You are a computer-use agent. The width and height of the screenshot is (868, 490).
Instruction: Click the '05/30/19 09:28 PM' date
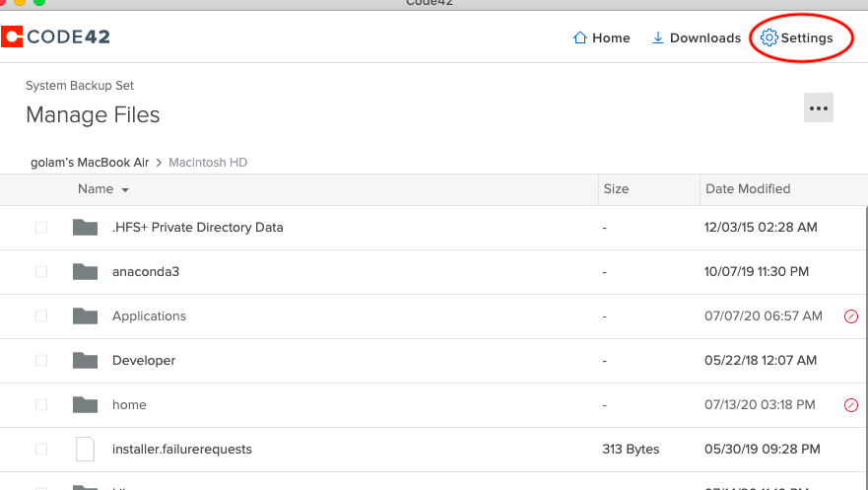[x=763, y=449]
